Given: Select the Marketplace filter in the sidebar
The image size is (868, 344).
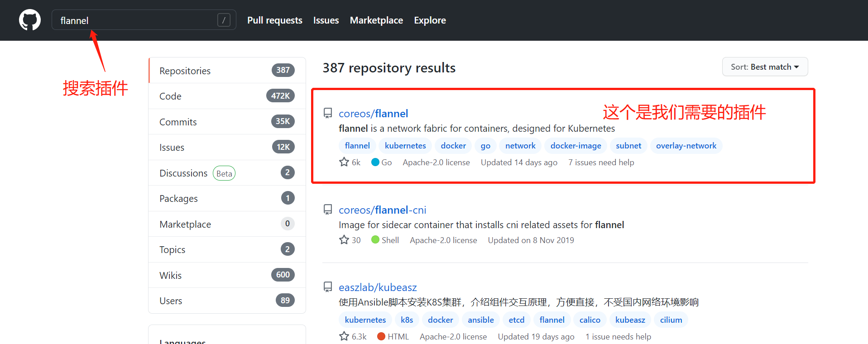Looking at the screenshot, I should point(227,224).
